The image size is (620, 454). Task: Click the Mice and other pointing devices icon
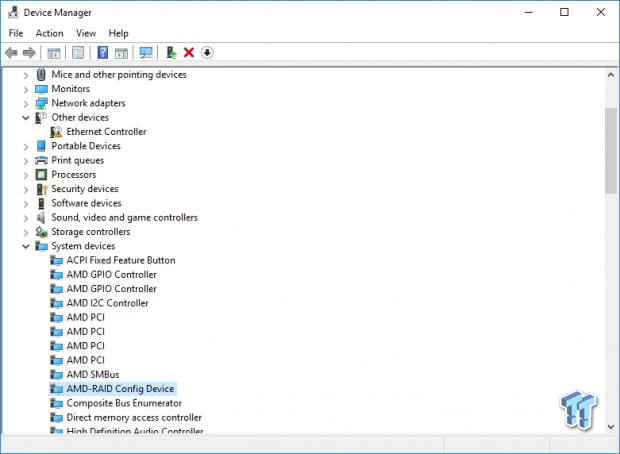[x=41, y=74]
